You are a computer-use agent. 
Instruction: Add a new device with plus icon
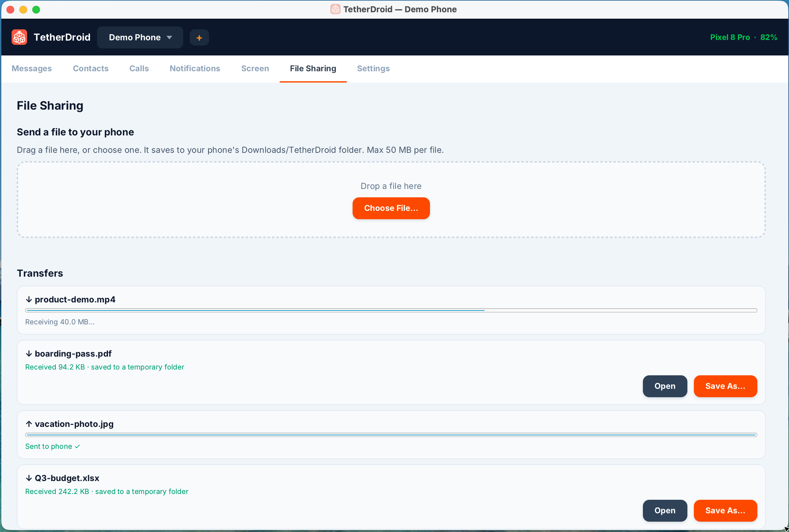(199, 38)
